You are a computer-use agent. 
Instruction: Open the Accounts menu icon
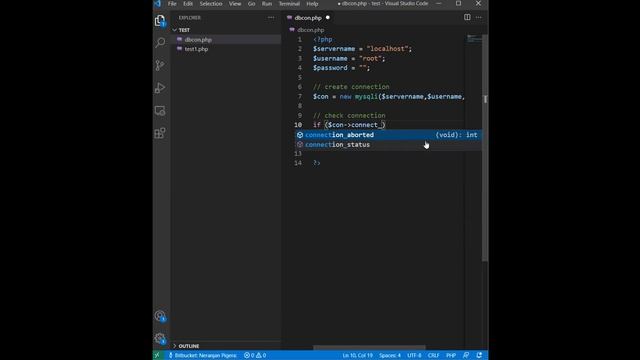(160, 316)
